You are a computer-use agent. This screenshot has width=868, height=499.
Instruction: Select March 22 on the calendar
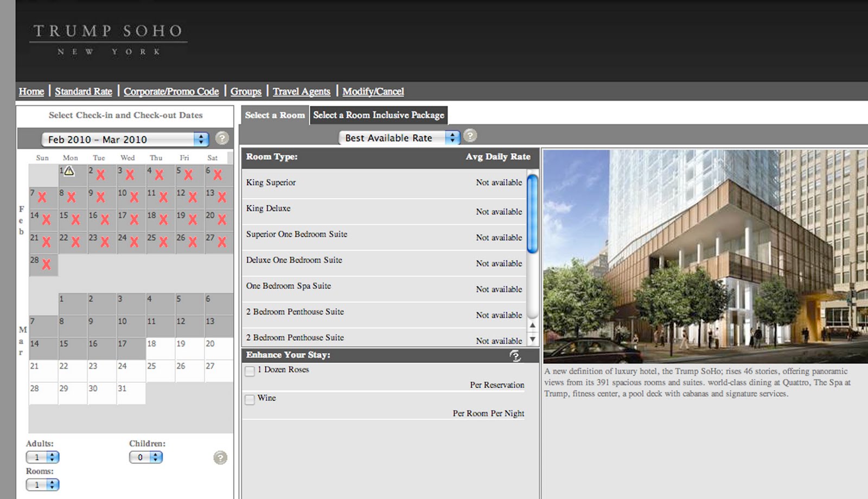click(x=72, y=371)
